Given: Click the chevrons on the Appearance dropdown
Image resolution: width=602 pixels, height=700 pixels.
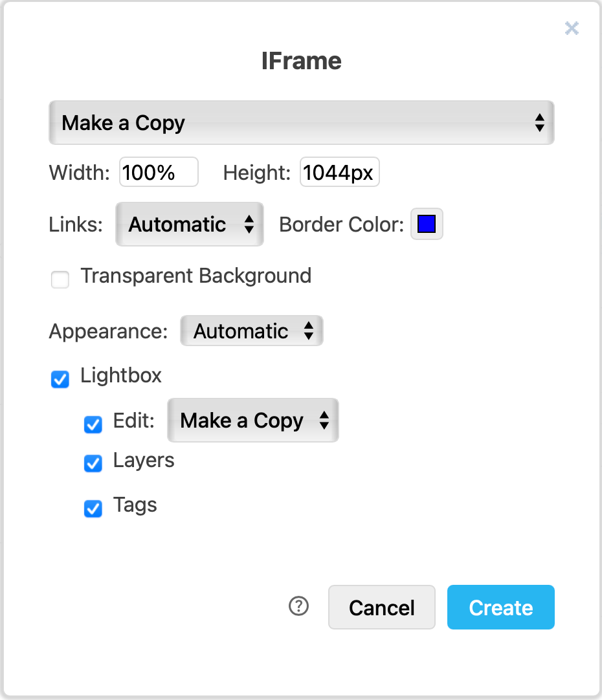Looking at the screenshot, I should (x=310, y=331).
